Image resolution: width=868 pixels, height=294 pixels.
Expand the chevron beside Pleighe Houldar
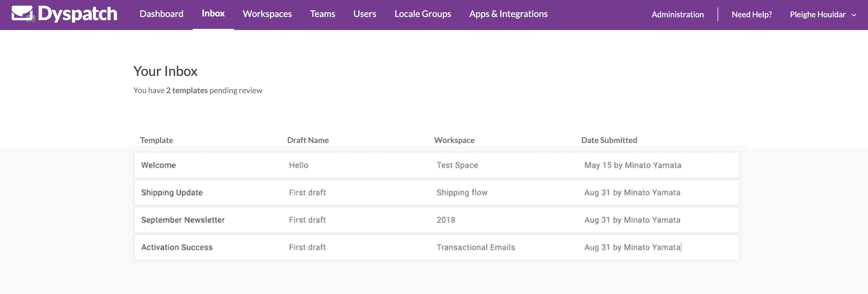853,15
